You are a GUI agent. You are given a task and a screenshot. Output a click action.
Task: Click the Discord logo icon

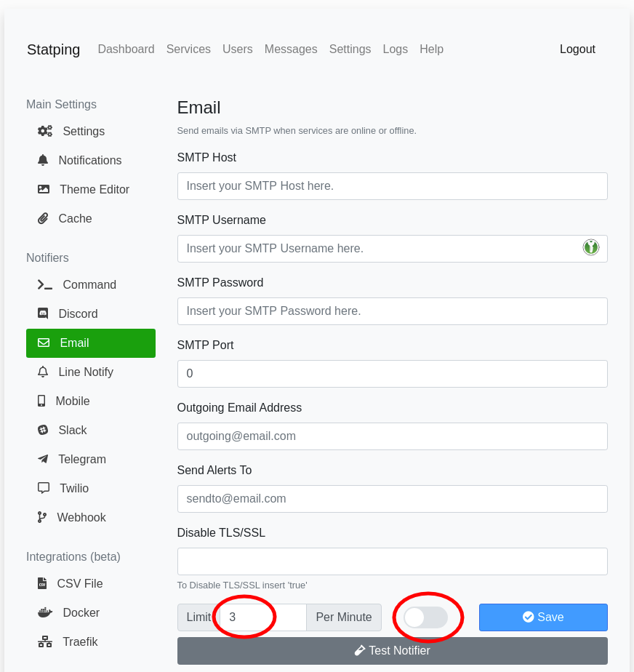point(43,313)
